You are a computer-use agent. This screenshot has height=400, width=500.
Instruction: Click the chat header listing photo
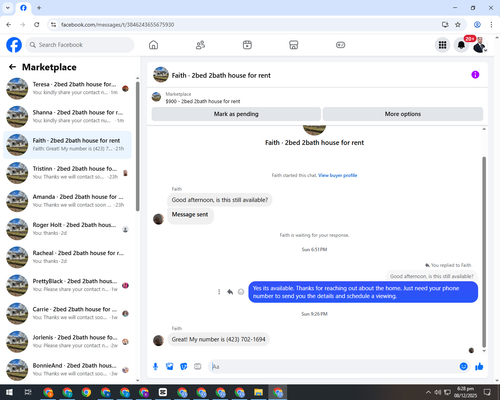click(161, 75)
